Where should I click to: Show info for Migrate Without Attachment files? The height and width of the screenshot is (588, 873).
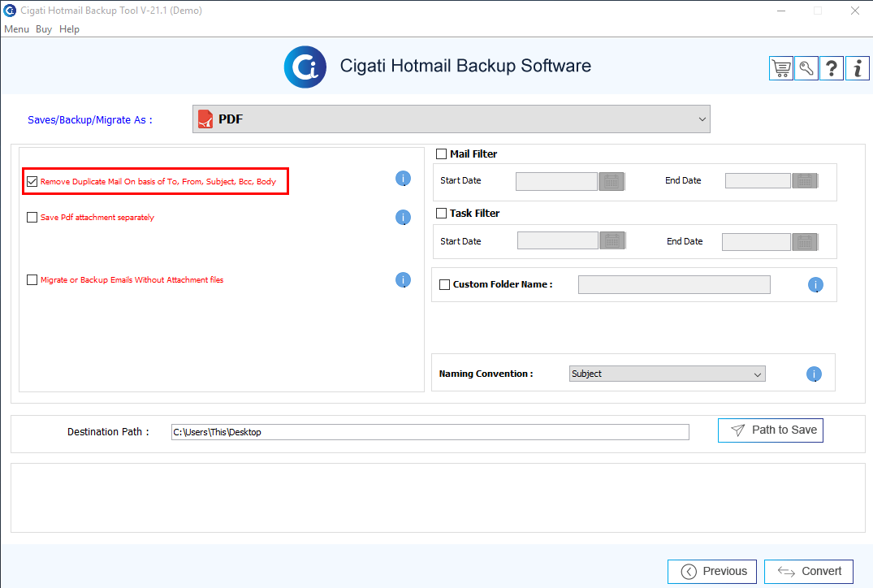403,279
